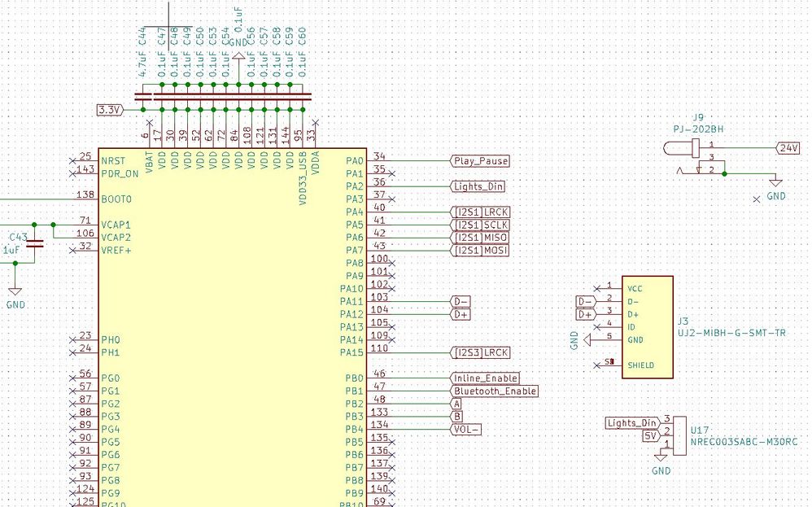The height and width of the screenshot is (507, 812).
Task: Select the B label at PB3
Action: [456, 417]
